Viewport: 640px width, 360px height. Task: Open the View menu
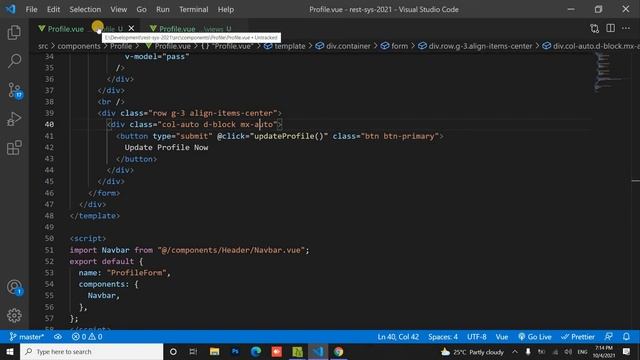point(118,9)
